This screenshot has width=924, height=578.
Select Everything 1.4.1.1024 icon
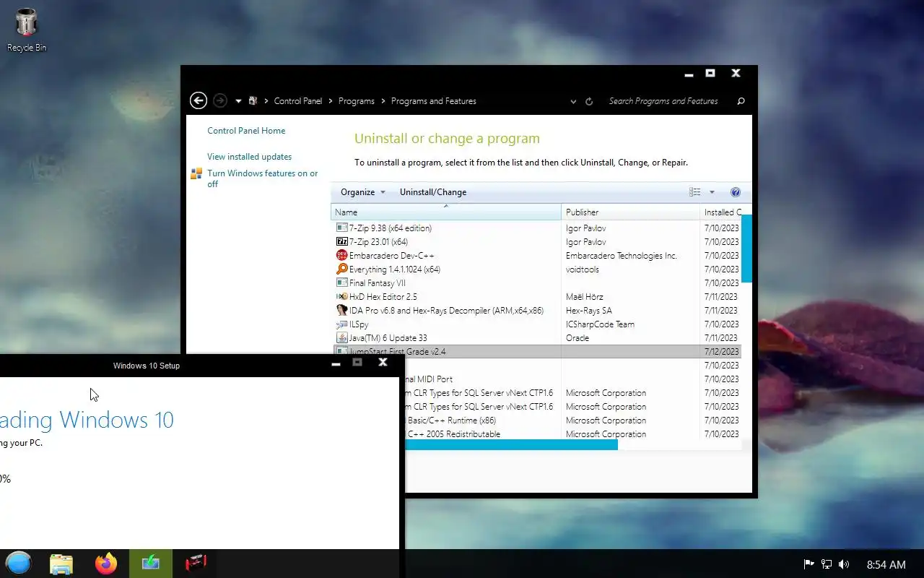(x=342, y=269)
